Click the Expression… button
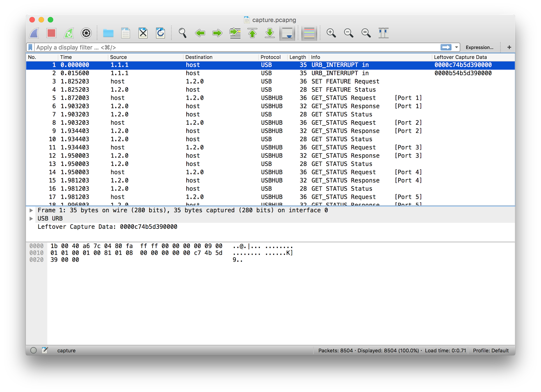This screenshot has width=541, height=392. 479,47
